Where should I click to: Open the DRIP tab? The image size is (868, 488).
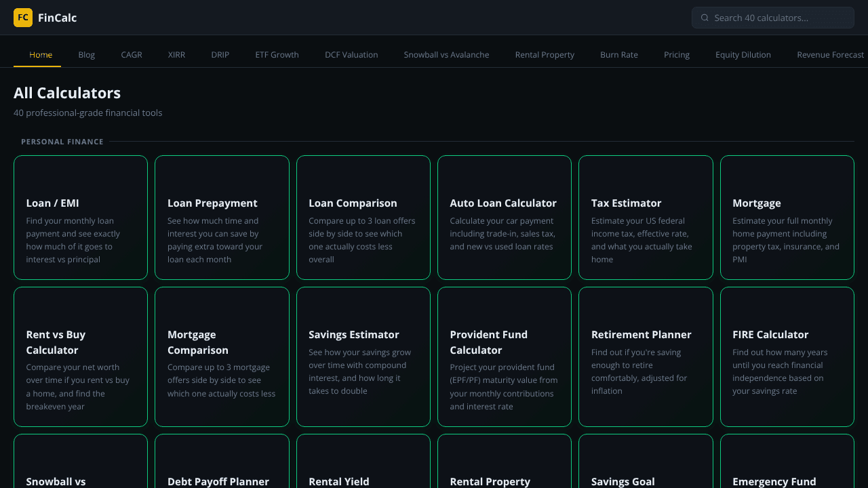click(220, 54)
